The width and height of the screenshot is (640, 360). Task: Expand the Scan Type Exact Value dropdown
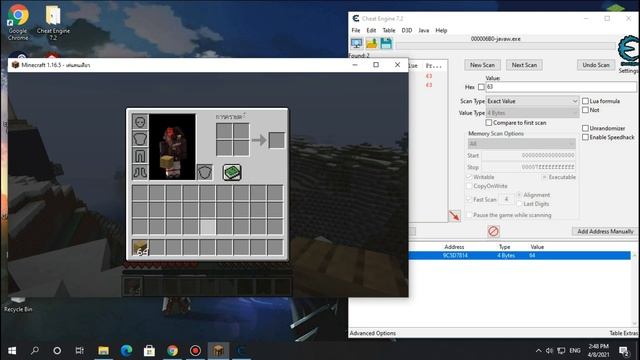[x=532, y=101]
